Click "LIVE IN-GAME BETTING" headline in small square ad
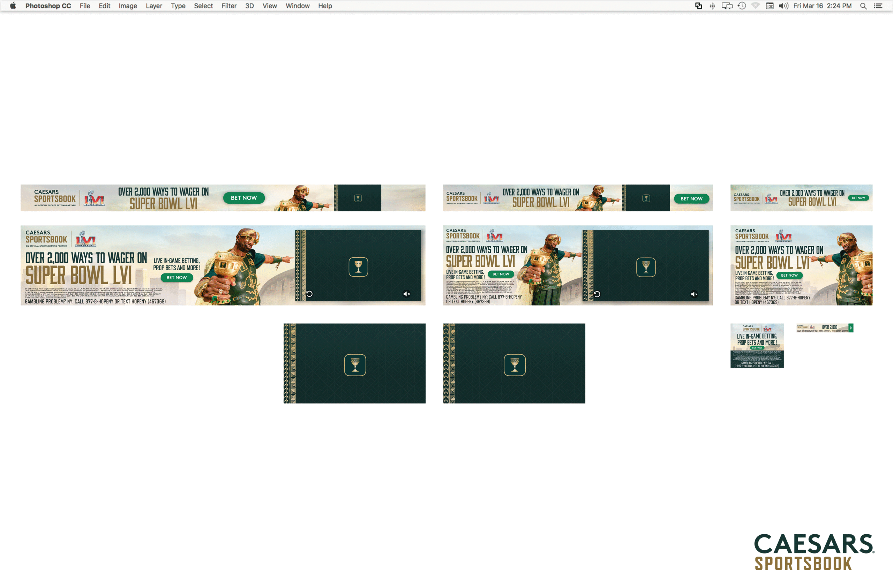This screenshot has height=588, width=893. tap(757, 336)
